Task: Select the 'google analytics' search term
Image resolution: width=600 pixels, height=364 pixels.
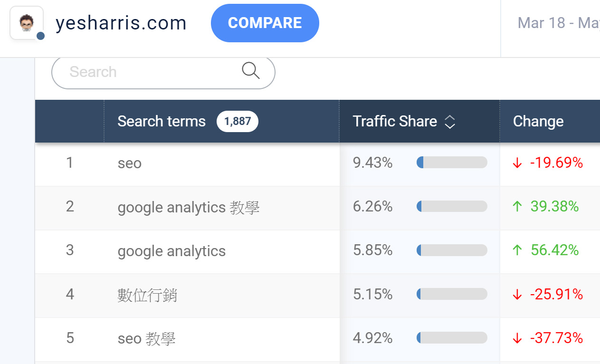Action: (171, 250)
